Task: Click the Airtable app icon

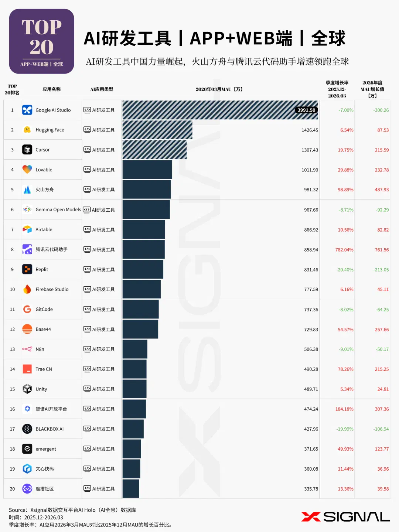Action: (x=27, y=229)
